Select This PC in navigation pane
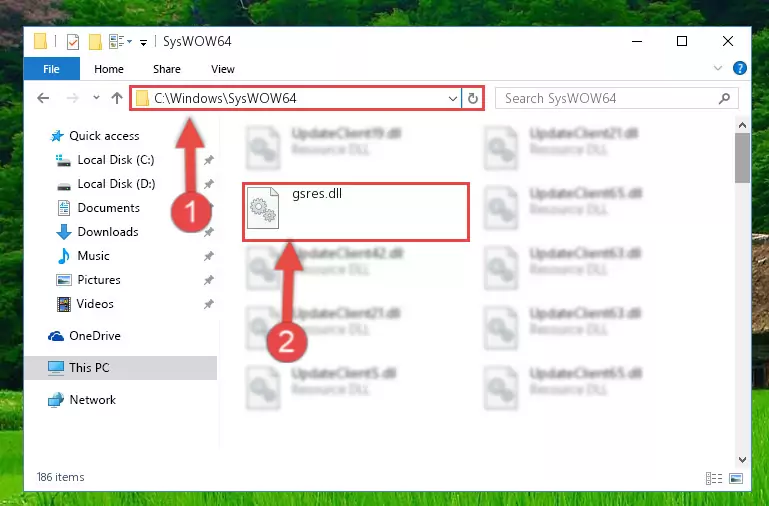The image size is (769, 506). click(120, 368)
